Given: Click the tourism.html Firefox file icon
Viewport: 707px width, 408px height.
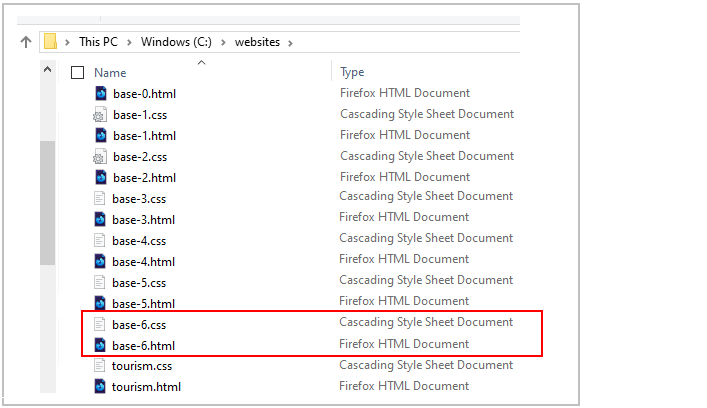Looking at the screenshot, I should 100,386.
